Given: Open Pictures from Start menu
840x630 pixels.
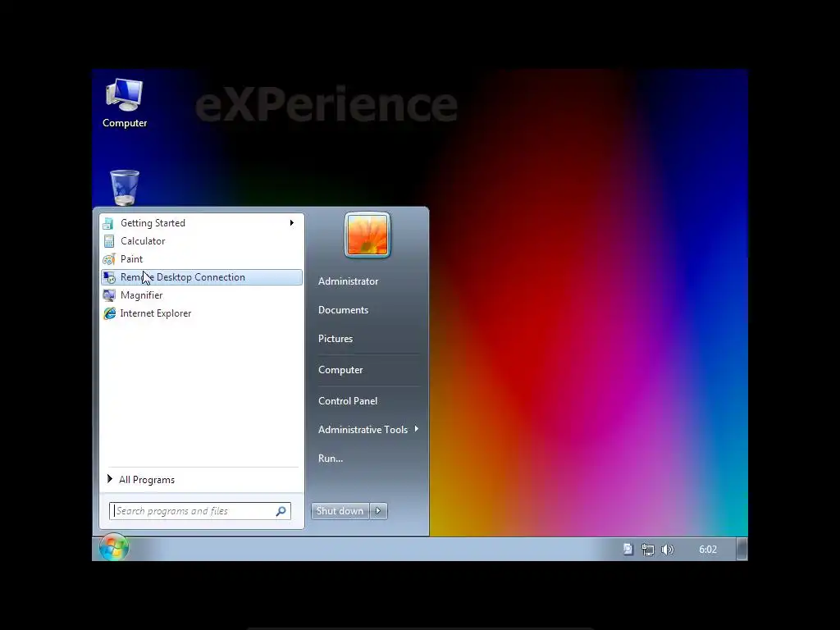Looking at the screenshot, I should 336,339.
